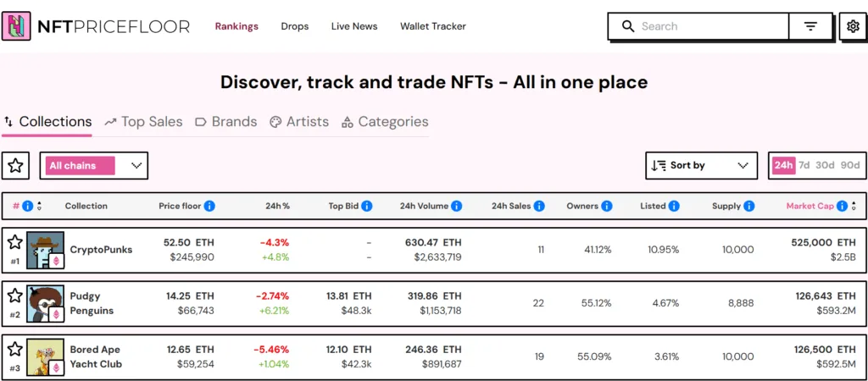
Task: Click the CryptoPunks collection thumbnail
Action: coord(45,250)
